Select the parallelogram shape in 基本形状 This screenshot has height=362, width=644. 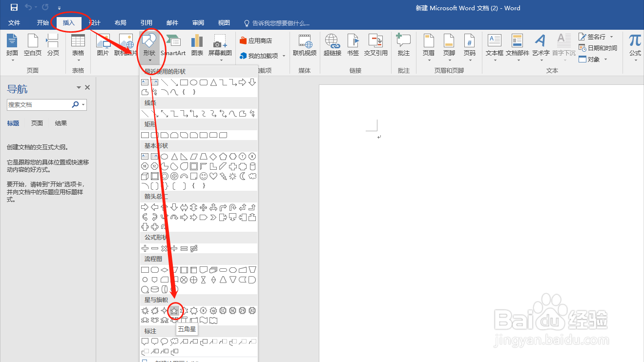point(194,157)
